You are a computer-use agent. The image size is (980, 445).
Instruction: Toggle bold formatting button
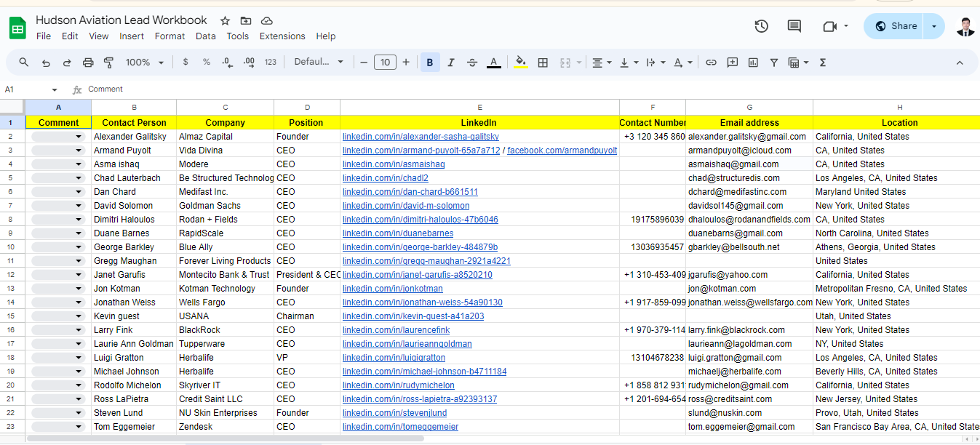[x=430, y=63]
